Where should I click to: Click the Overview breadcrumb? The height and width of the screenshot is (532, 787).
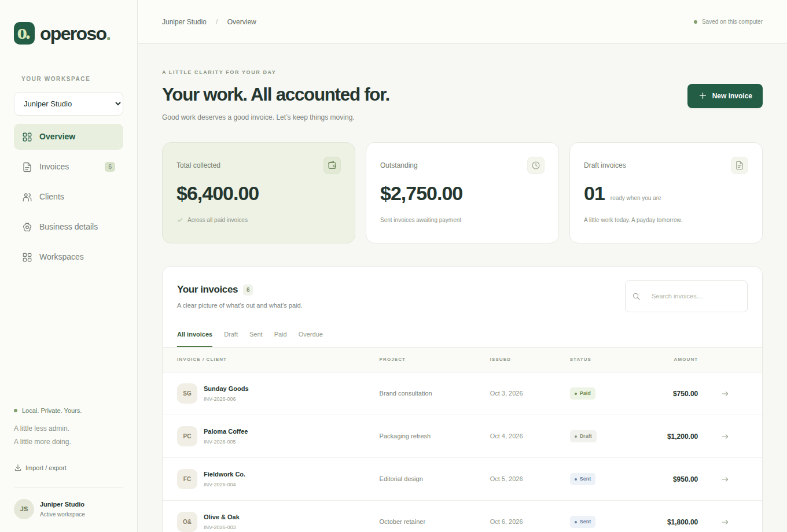241,22
